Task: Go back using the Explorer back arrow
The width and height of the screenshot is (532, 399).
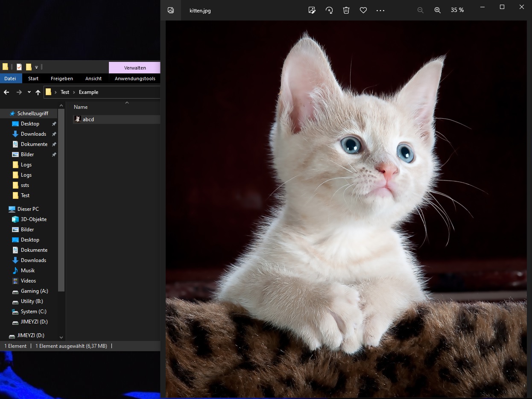Action: tap(6, 92)
